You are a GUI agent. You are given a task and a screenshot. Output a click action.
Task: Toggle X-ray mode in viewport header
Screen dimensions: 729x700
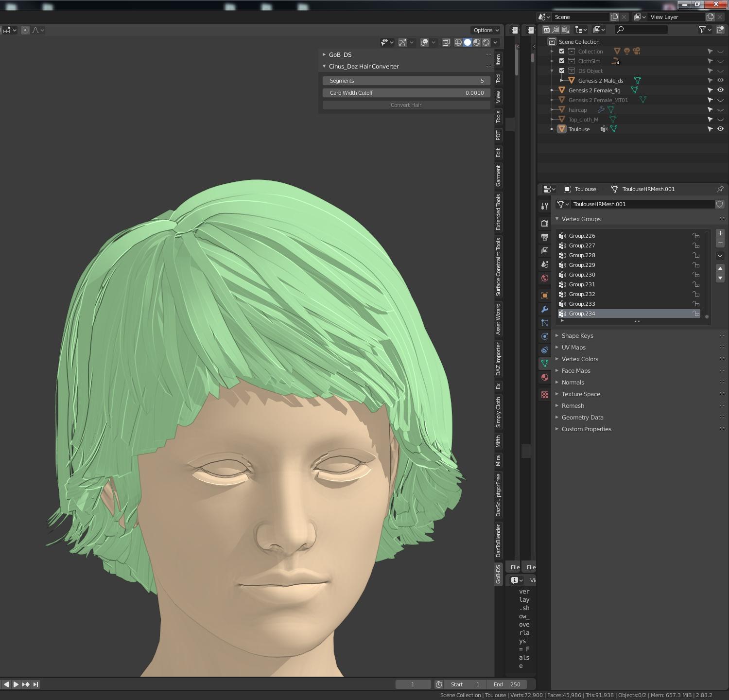point(446,42)
